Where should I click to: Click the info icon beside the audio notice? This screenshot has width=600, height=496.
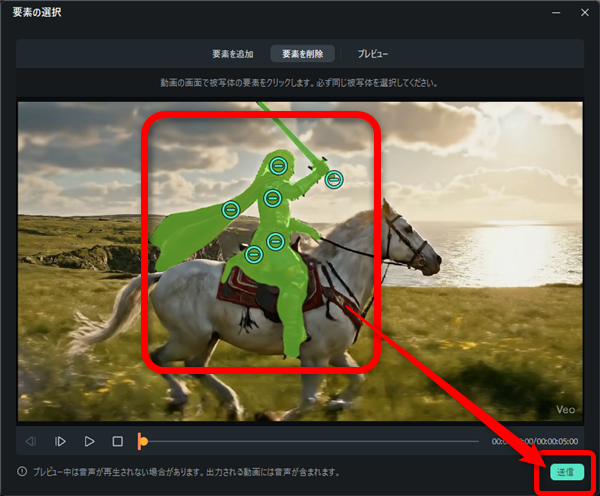22,472
